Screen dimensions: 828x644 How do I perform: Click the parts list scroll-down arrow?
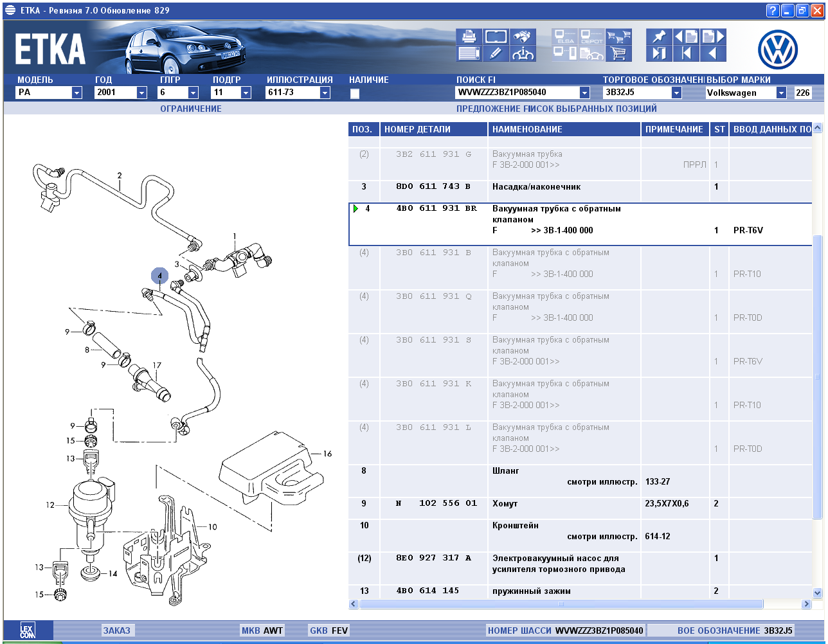coord(818,593)
